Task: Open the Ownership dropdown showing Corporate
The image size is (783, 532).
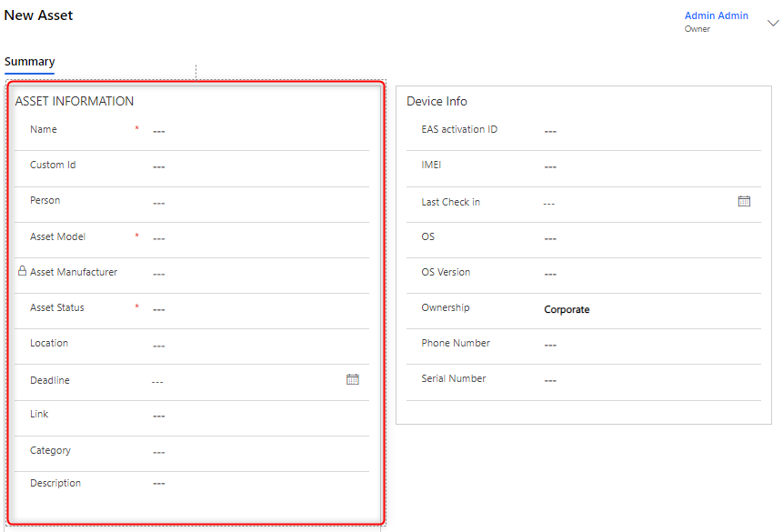Action: 646,309
